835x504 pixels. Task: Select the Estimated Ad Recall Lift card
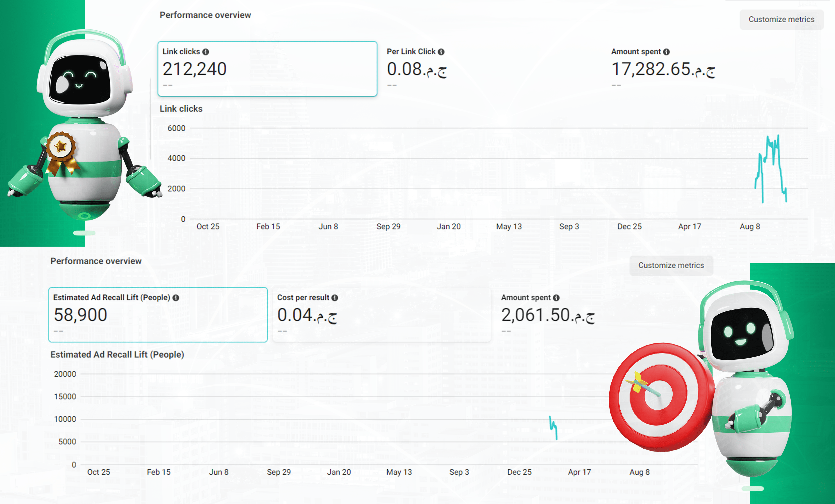(158, 315)
